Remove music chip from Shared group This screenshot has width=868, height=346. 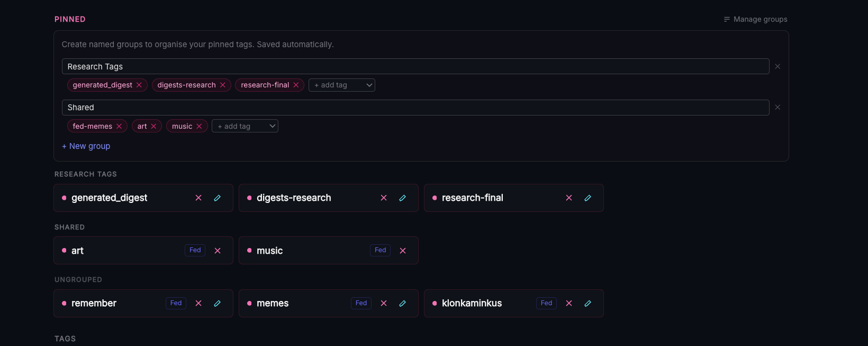[x=199, y=126]
